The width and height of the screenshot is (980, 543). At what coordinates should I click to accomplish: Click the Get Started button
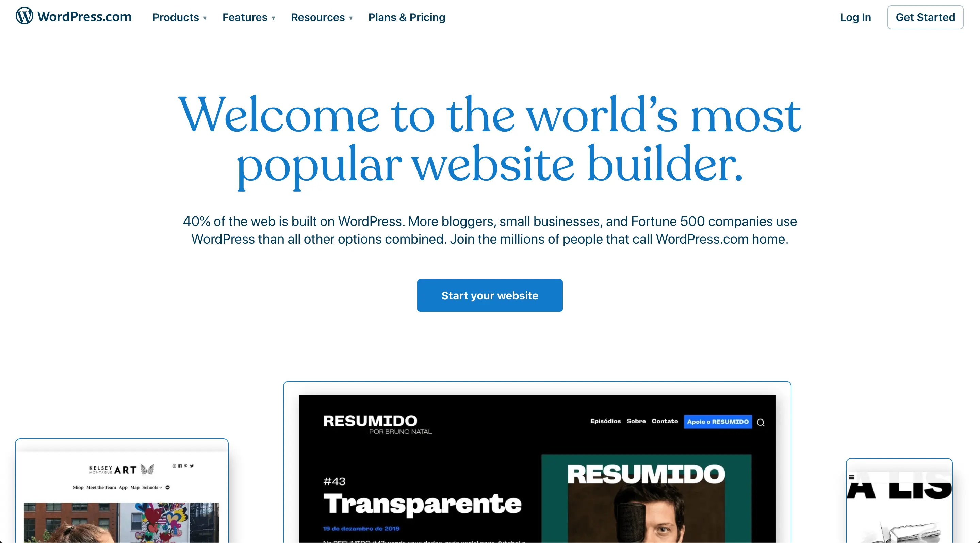pyautogui.click(x=925, y=17)
